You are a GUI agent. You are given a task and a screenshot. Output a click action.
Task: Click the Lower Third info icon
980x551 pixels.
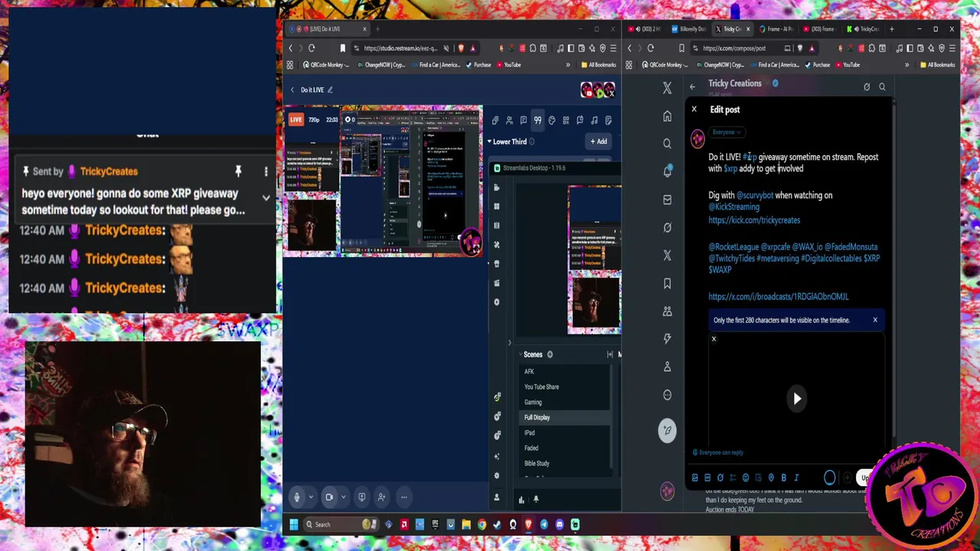click(x=532, y=142)
